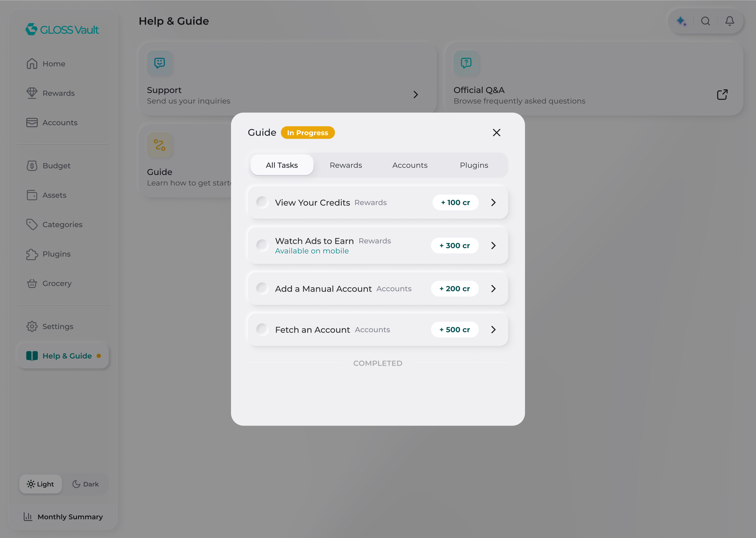Open Monthly Summary
Viewport: 756px width, 538px height.
pyautogui.click(x=63, y=516)
